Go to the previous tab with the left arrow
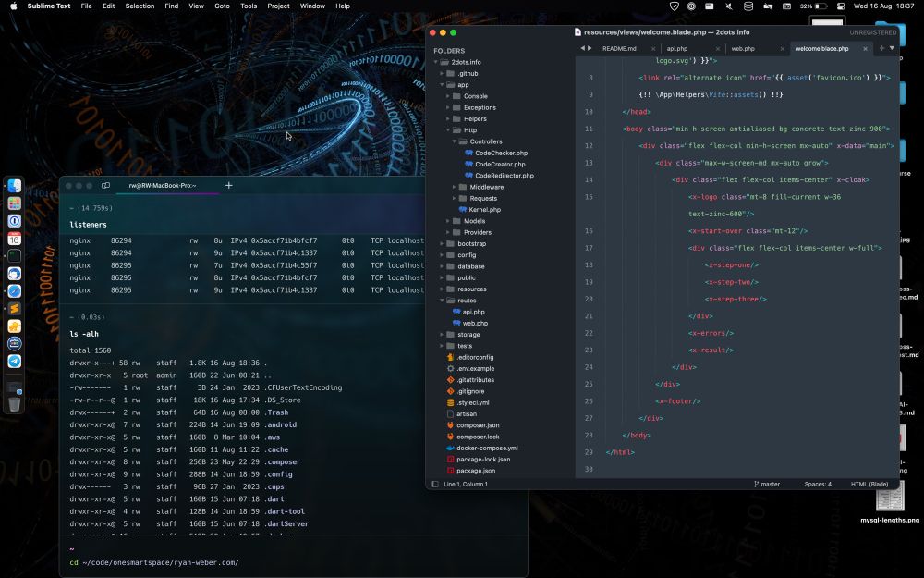 [x=582, y=48]
